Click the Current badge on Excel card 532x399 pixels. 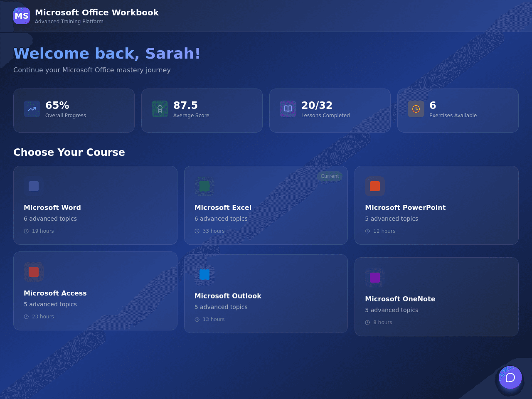click(x=330, y=176)
